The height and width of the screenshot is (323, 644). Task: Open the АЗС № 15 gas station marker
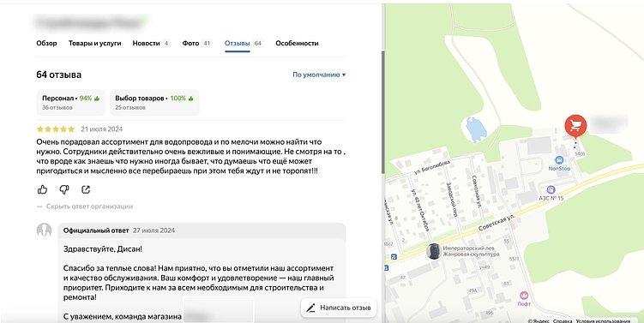(x=551, y=189)
